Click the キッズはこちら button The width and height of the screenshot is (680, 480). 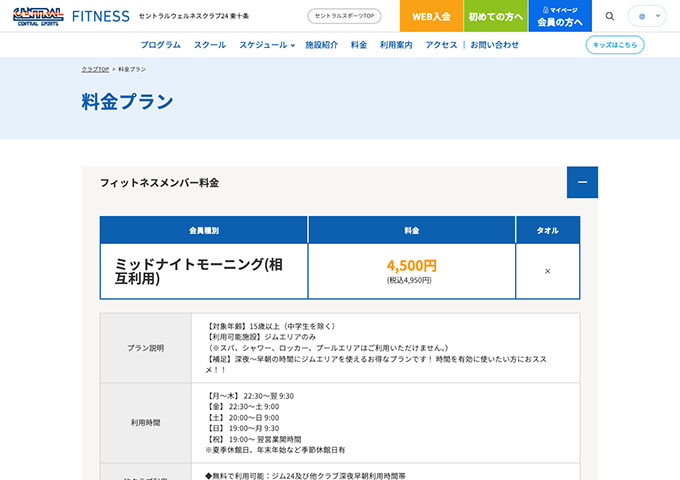(615, 45)
